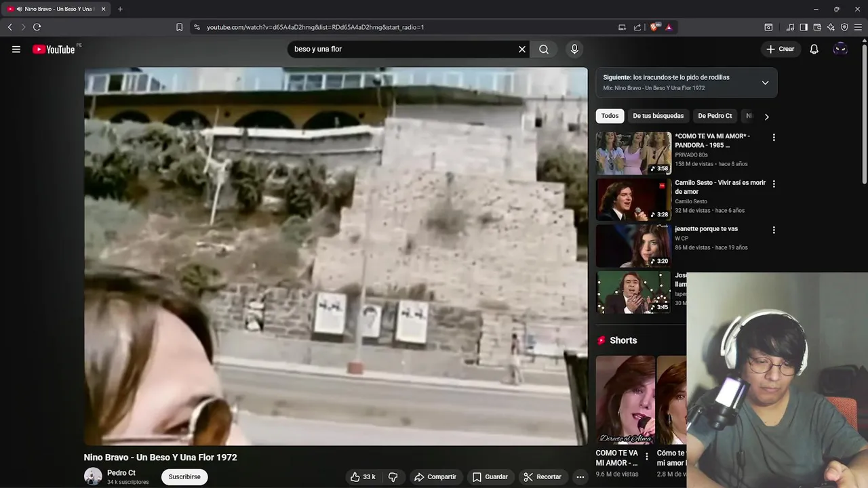This screenshot has width=868, height=488.
Task: Go back in browser history
Action: tap(9, 27)
